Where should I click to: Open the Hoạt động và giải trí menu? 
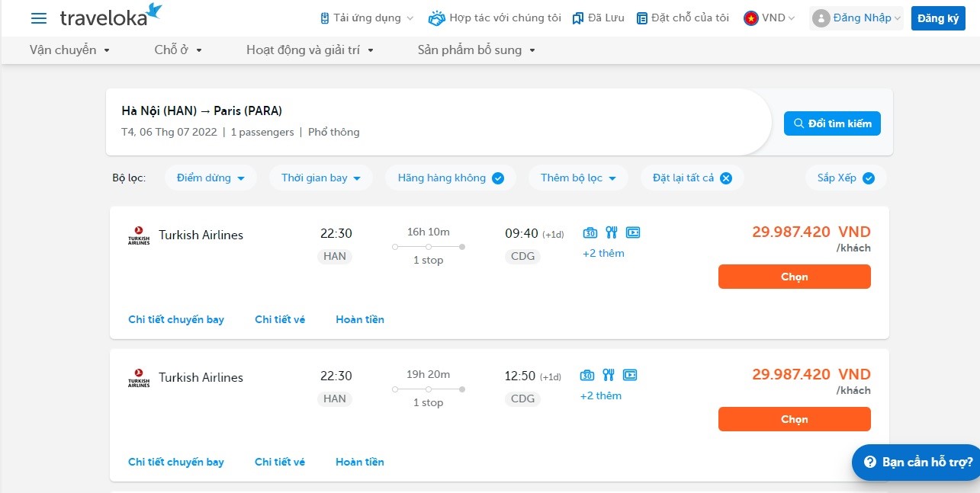[x=310, y=50]
